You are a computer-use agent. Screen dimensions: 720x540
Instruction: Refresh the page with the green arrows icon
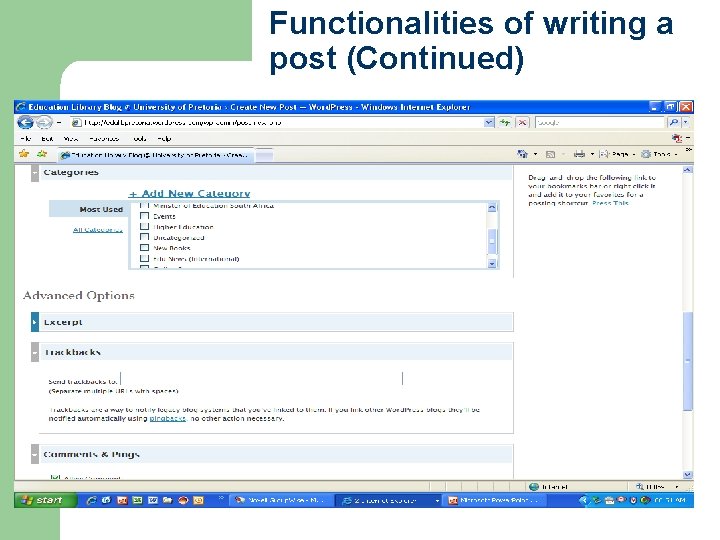pyautogui.click(x=505, y=123)
